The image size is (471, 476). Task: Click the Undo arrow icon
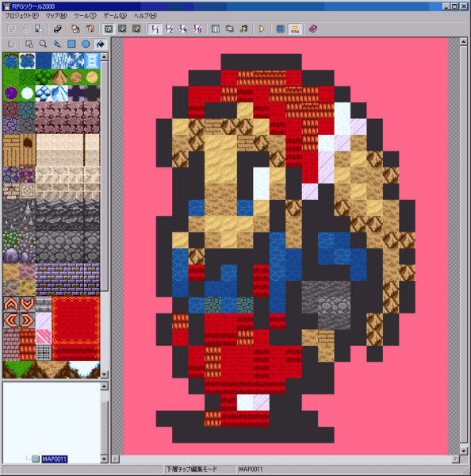pyautogui.click(x=11, y=44)
